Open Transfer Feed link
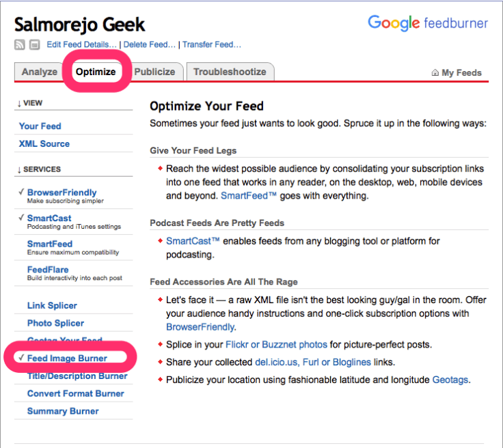 211,45
